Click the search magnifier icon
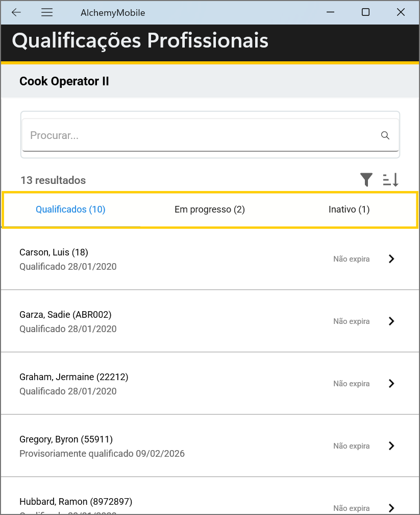 pyautogui.click(x=385, y=135)
